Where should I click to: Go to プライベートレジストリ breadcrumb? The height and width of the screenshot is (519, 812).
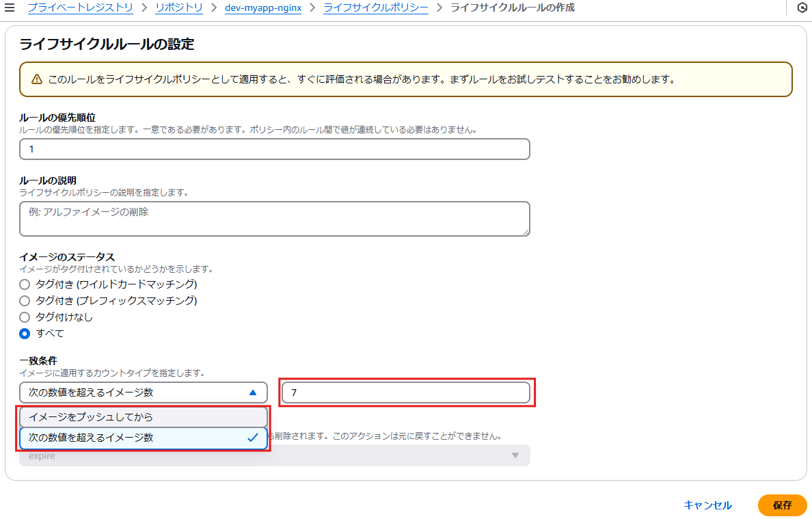coord(80,8)
